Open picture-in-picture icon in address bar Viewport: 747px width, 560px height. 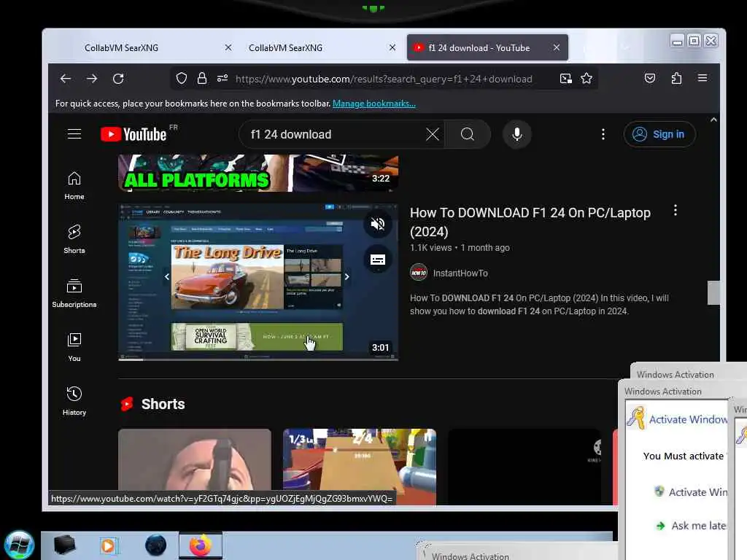pyautogui.click(x=565, y=79)
